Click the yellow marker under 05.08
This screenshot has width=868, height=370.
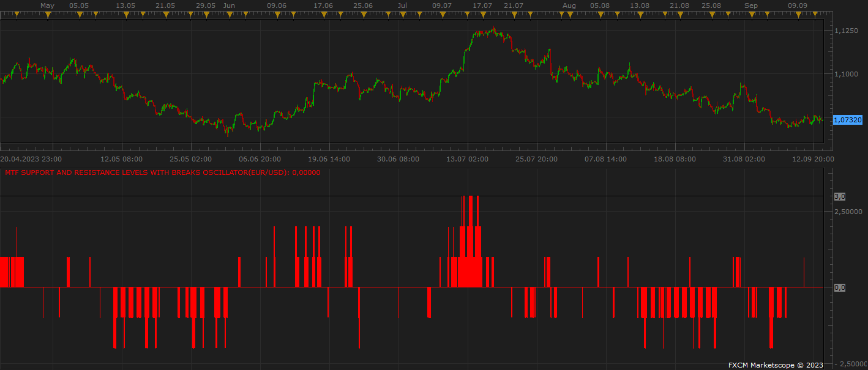click(600, 14)
